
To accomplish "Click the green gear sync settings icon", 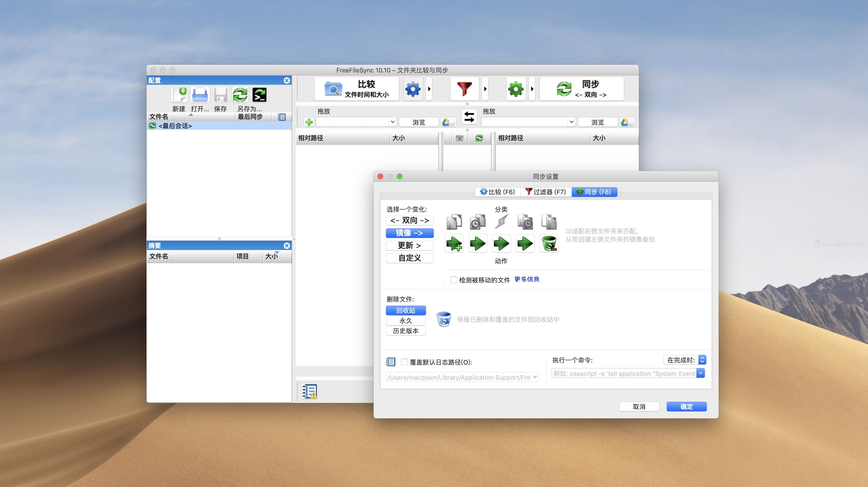I will (x=516, y=89).
